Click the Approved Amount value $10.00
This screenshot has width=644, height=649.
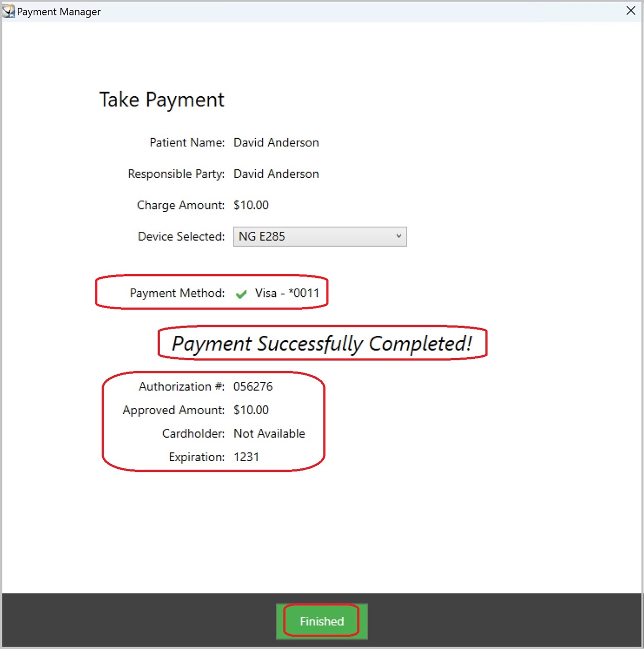(251, 410)
